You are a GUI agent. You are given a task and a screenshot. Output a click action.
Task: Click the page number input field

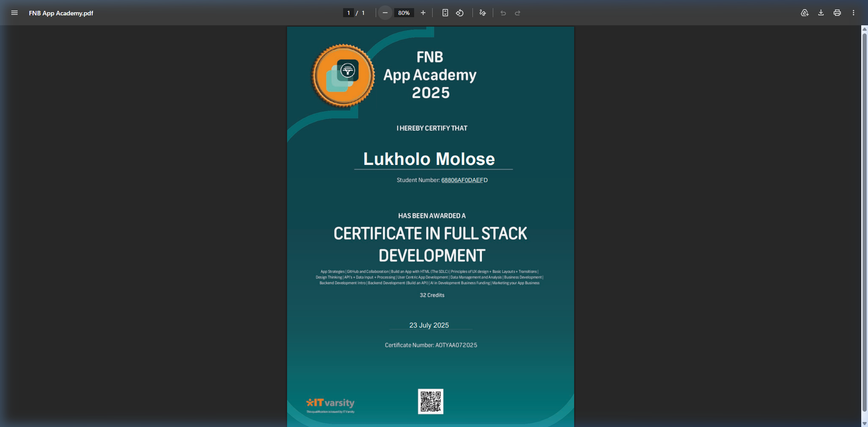tap(349, 13)
